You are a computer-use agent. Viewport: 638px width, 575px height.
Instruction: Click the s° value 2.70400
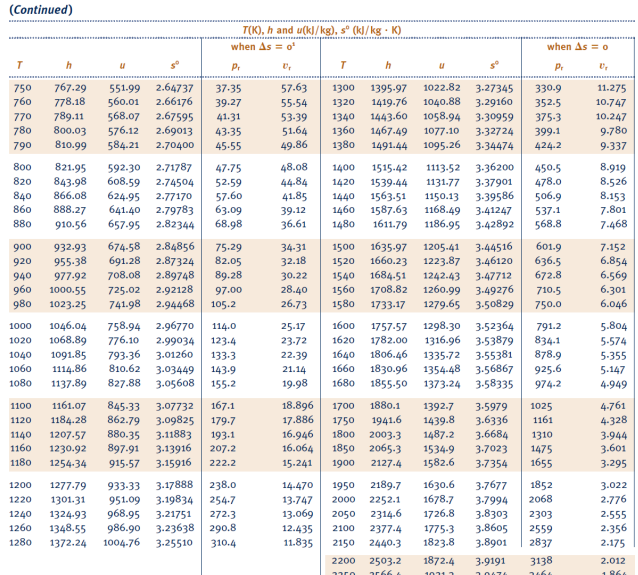175,145
